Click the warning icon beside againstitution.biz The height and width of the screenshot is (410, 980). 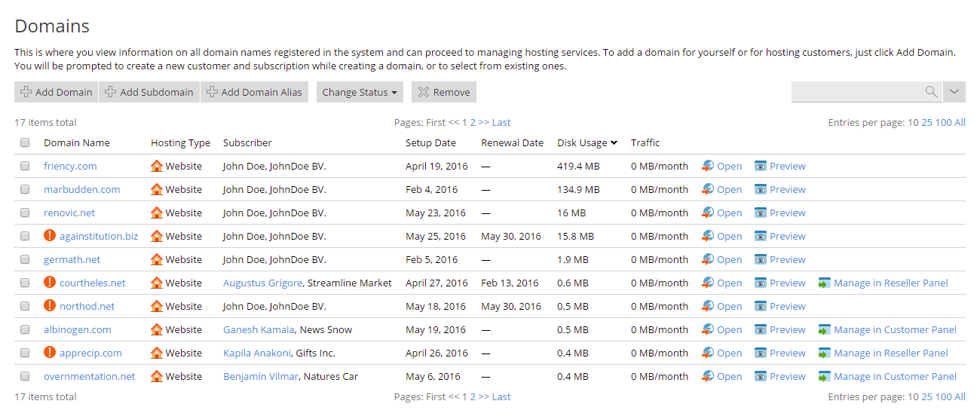(50, 236)
